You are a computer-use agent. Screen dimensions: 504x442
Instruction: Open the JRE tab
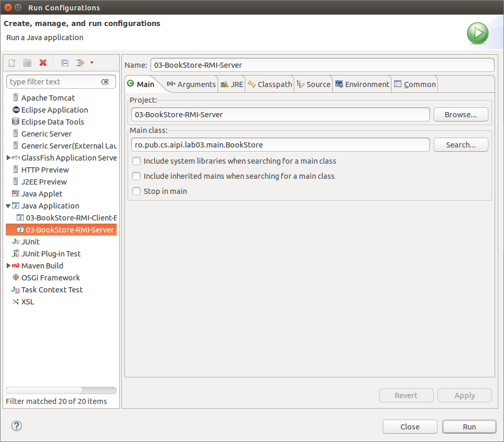coord(232,84)
